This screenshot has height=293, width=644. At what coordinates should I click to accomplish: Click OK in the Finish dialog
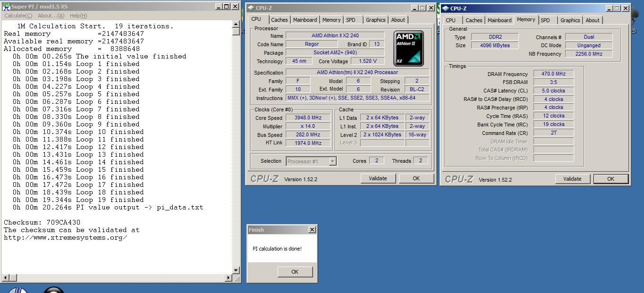[x=295, y=272]
